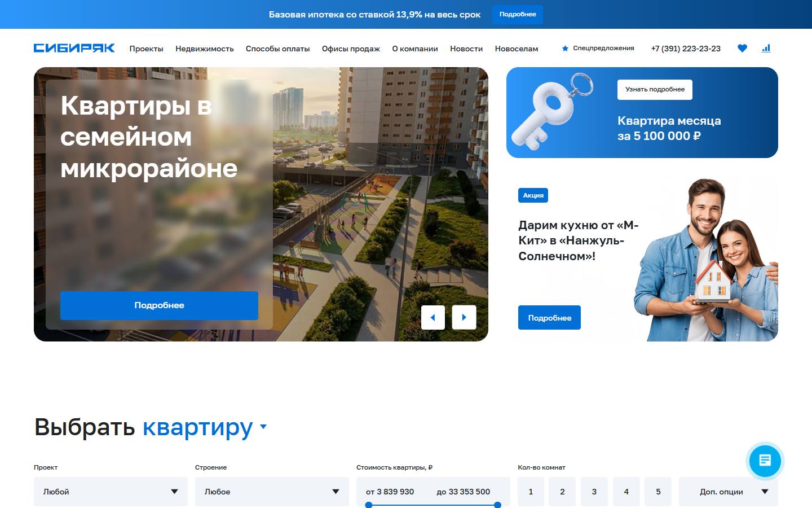Screen dimensions: 812x508
Task: Select 2 rooms option
Action: (x=562, y=492)
